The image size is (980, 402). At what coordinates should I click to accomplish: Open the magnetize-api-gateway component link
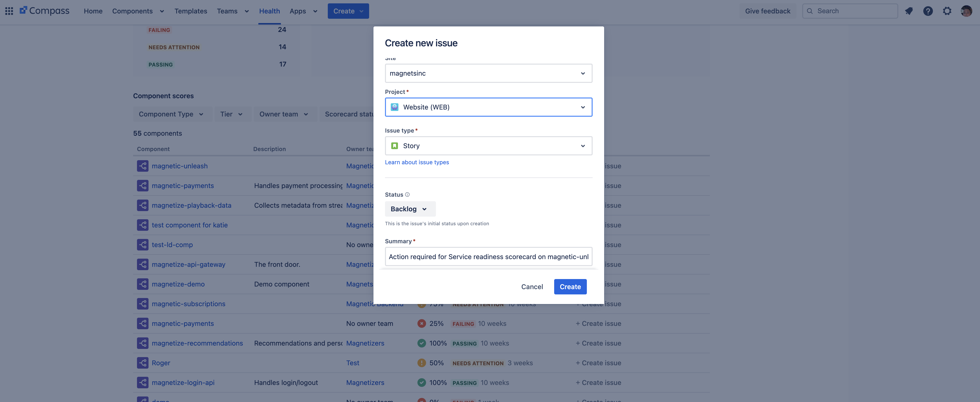pos(188,264)
